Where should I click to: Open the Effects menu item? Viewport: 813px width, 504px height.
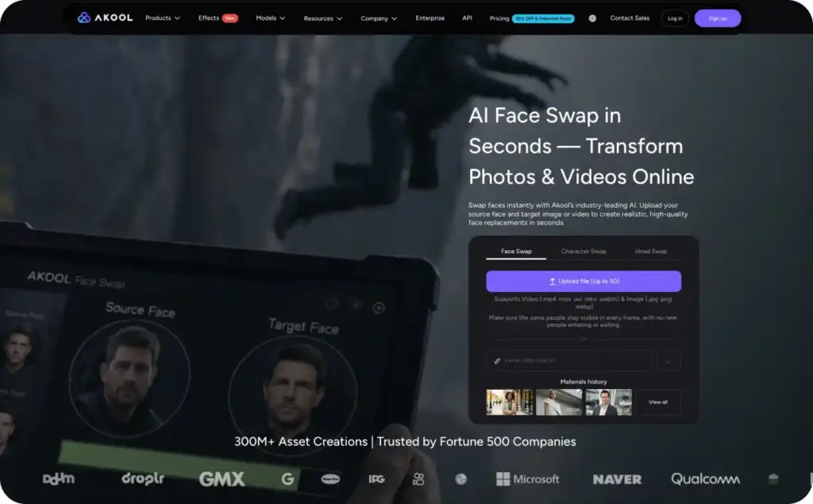pos(209,18)
